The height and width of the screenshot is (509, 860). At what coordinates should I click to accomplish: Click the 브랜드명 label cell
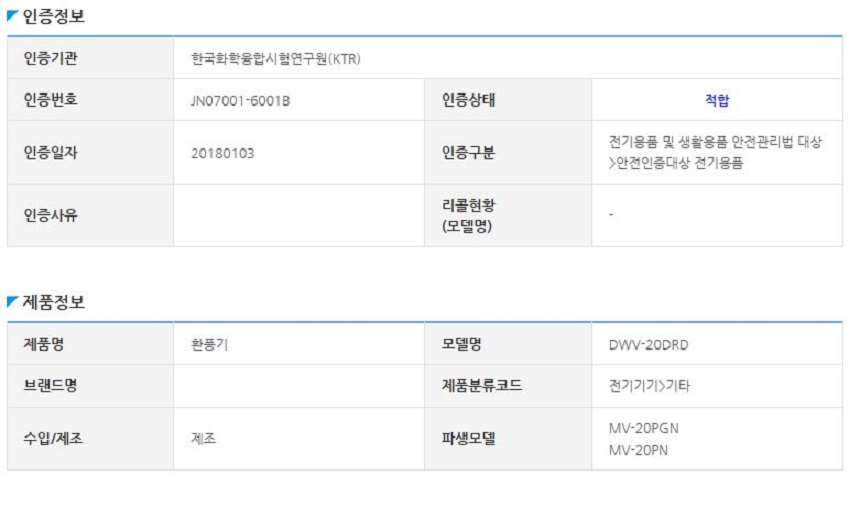[x=90, y=386]
